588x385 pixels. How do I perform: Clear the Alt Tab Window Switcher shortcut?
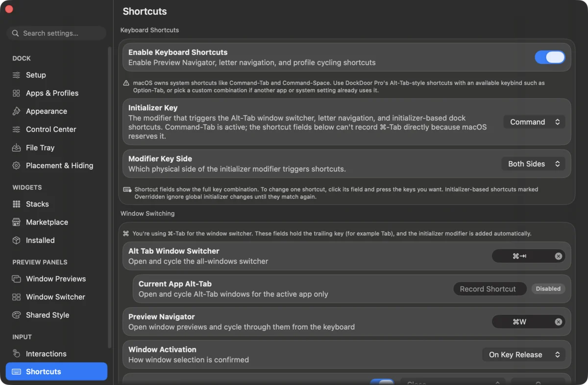coord(558,256)
